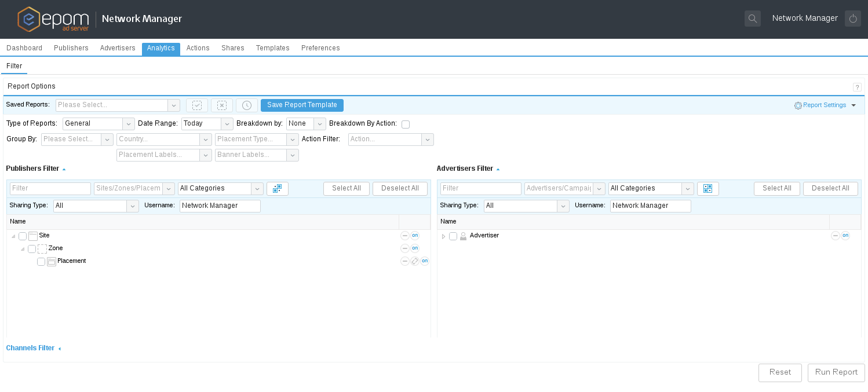Click the minus icon on Placement row

(x=405, y=261)
